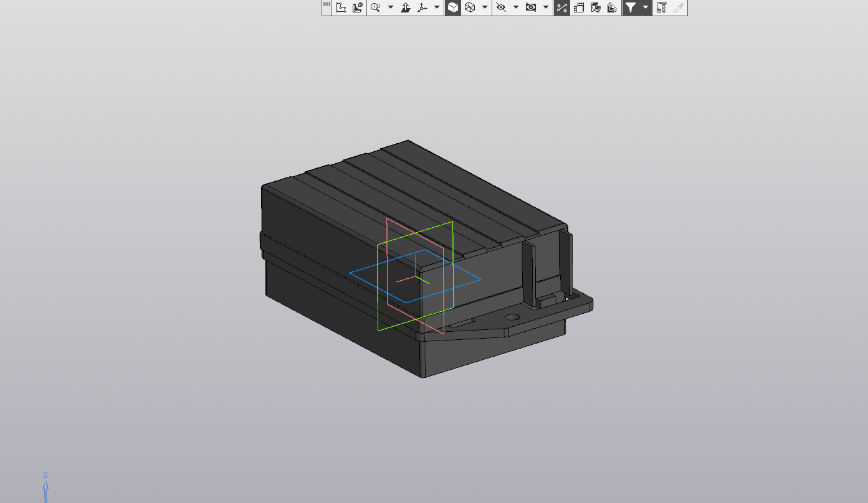Toggle the highlighted connected-points icon

(562, 7)
